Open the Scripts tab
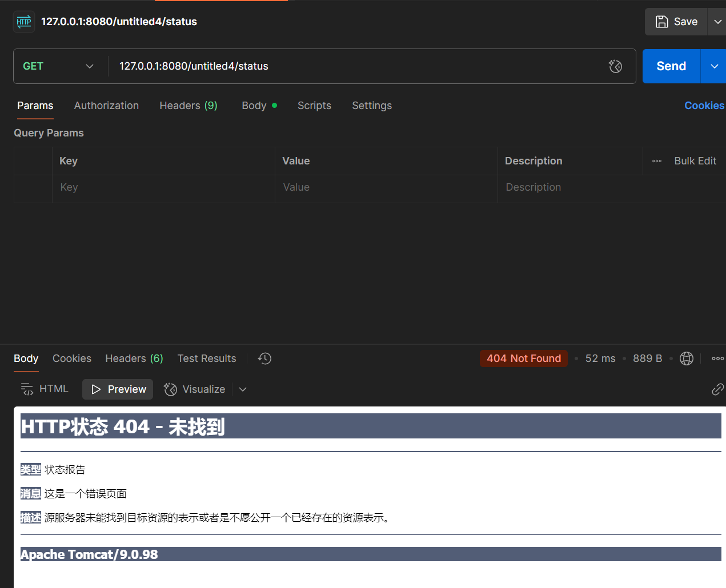Image resolution: width=726 pixels, height=588 pixels. pos(314,106)
